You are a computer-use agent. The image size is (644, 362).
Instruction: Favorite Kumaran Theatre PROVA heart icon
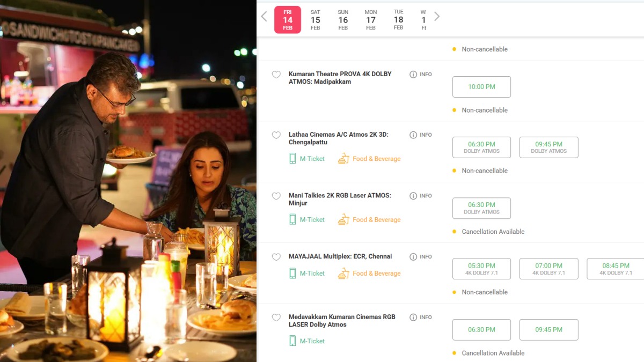(x=276, y=75)
